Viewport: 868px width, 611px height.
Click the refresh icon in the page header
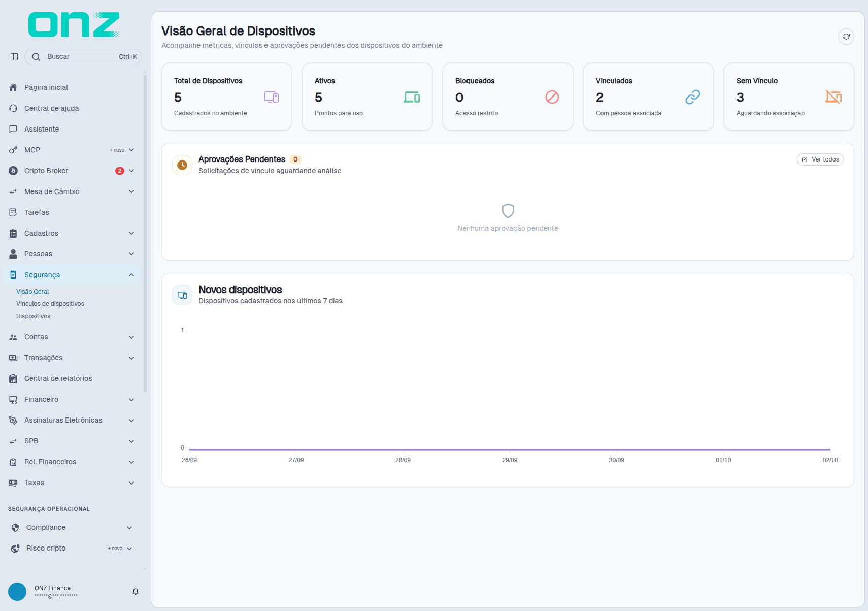(846, 37)
